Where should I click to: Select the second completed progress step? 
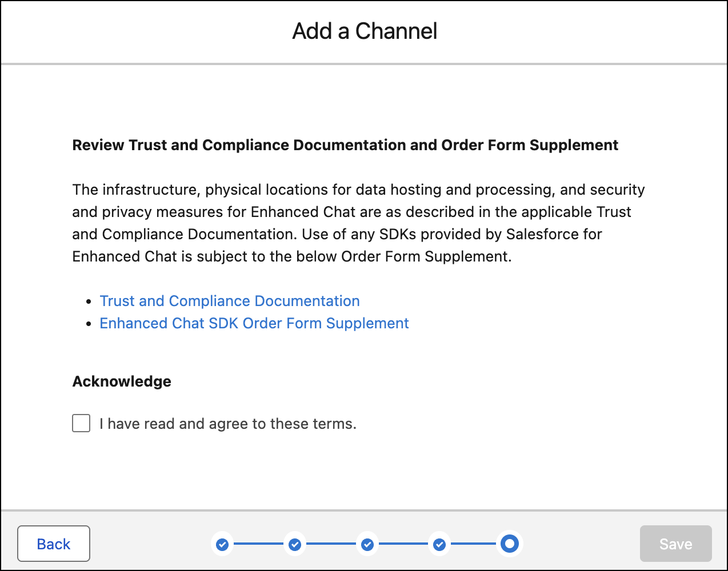[295, 544]
